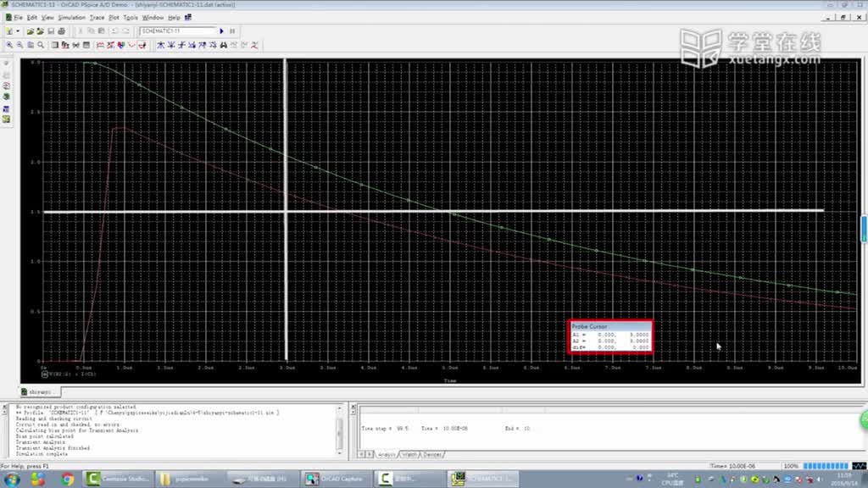Click the Text Label icon
This screenshot has width=868, height=488.
coord(121,46)
